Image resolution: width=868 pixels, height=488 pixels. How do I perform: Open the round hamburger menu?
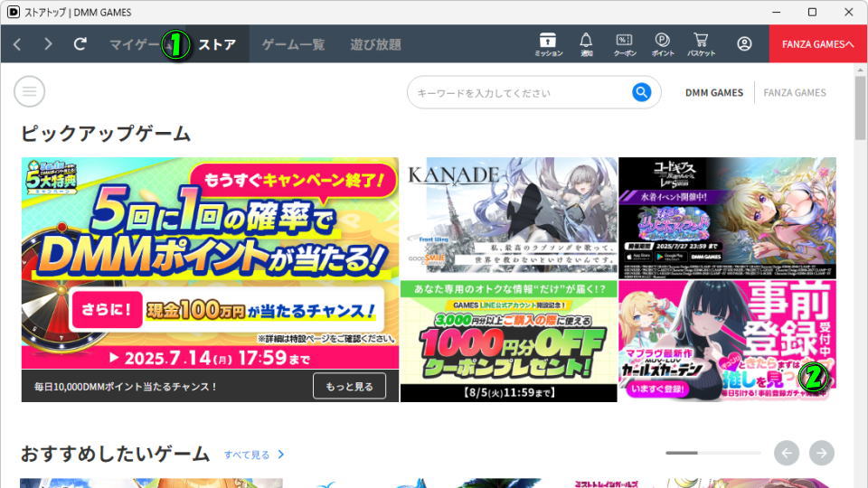pyautogui.click(x=29, y=92)
